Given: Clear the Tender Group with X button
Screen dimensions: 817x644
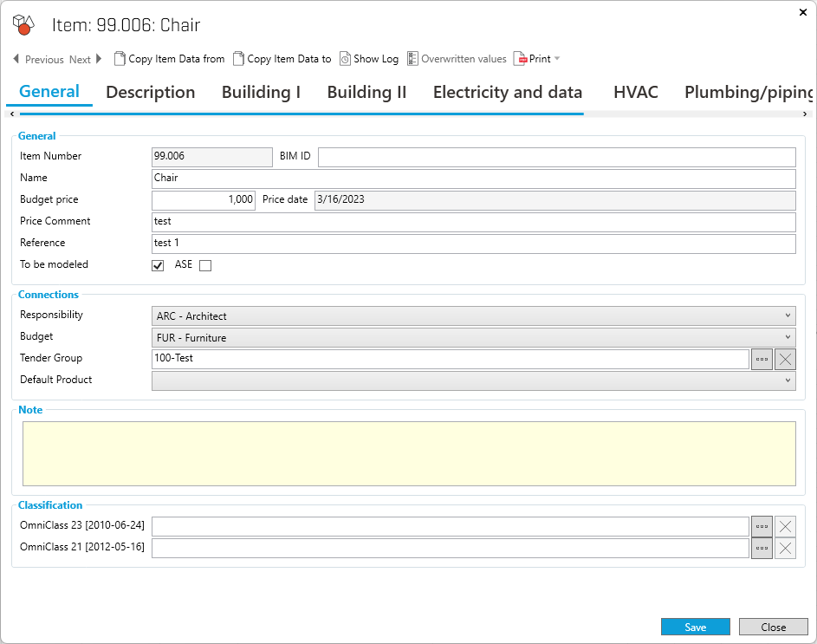Looking at the screenshot, I should click(785, 359).
